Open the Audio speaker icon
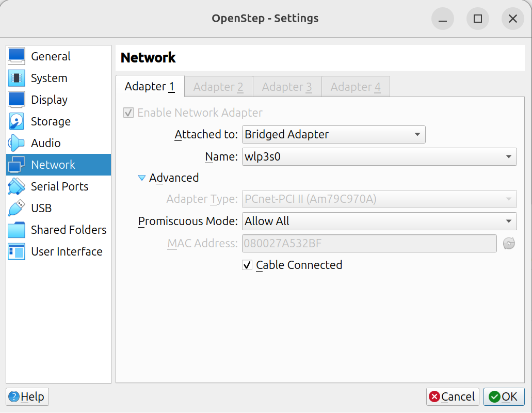 pyautogui.click(x=17, y=143)
